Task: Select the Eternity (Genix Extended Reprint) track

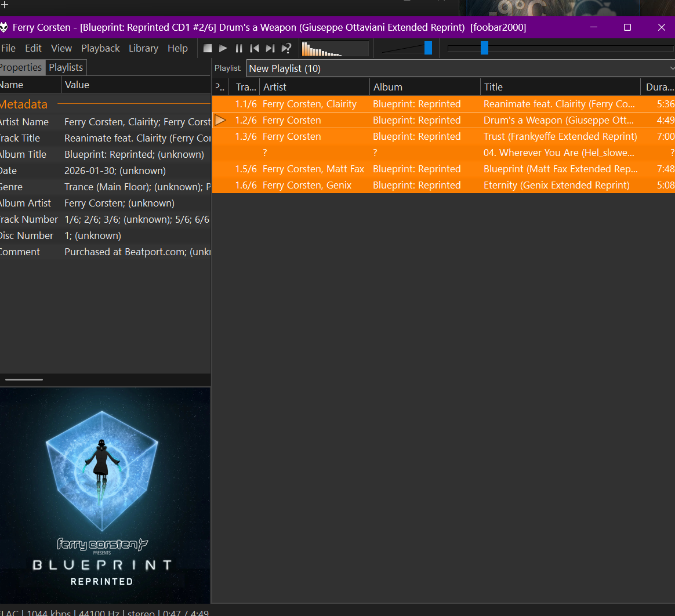Action: click(x=444, y=185)
